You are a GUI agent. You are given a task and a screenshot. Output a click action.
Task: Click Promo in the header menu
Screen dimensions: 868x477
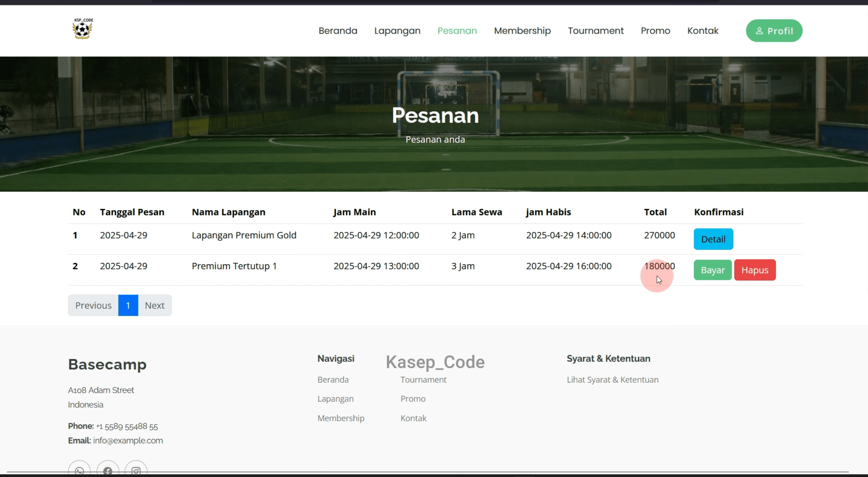655,31
